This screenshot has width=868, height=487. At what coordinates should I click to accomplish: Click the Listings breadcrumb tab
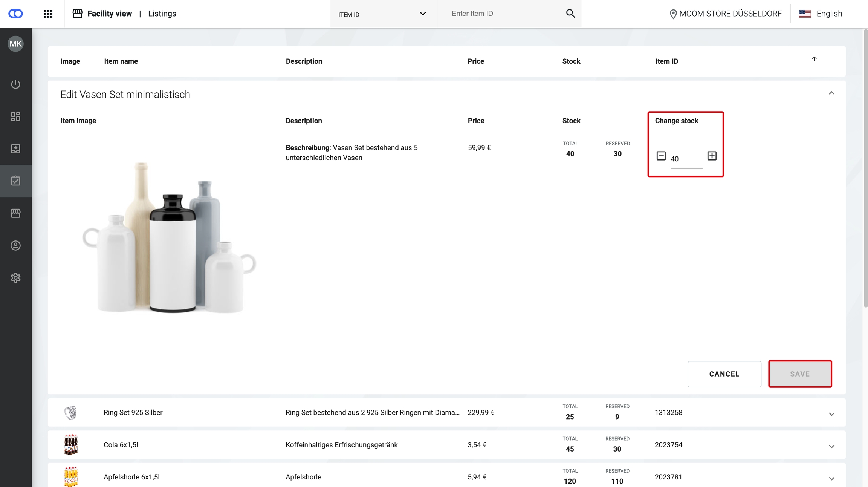click(x=162, y=14)
